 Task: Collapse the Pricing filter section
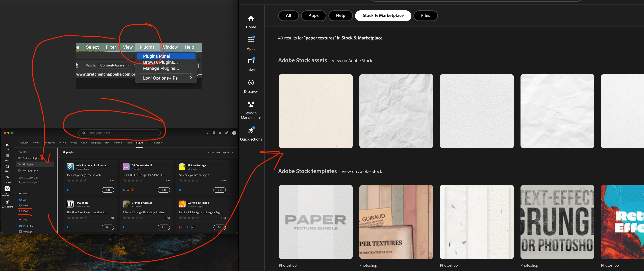click(20, 194)
